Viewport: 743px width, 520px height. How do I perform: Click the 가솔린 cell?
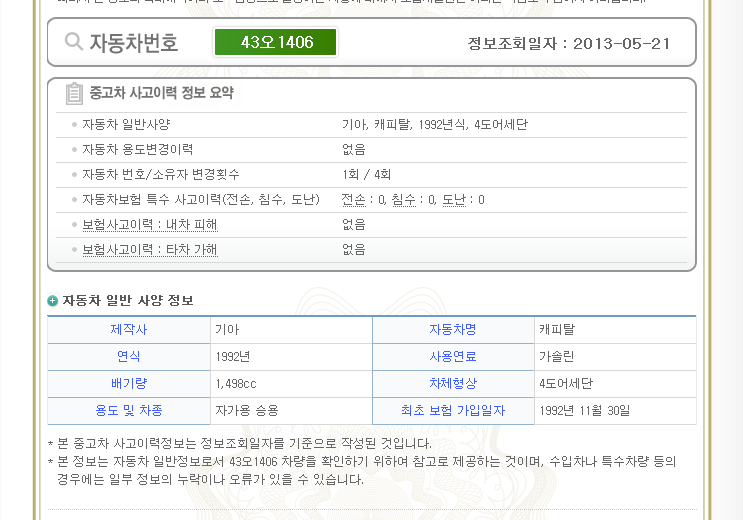coord(615,356)
